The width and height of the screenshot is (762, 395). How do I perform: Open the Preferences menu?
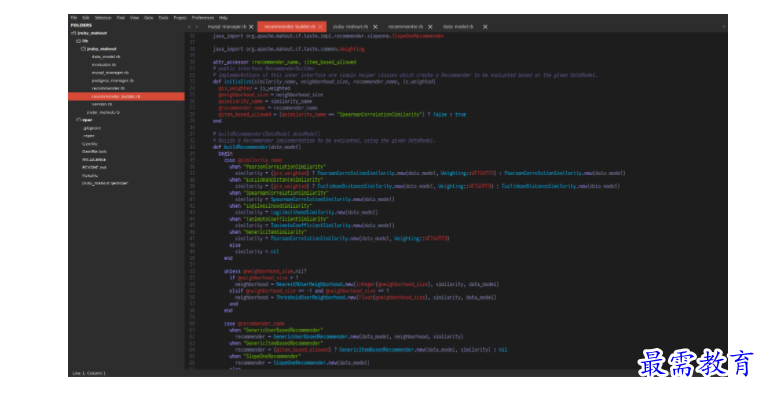tap(203, 17)
